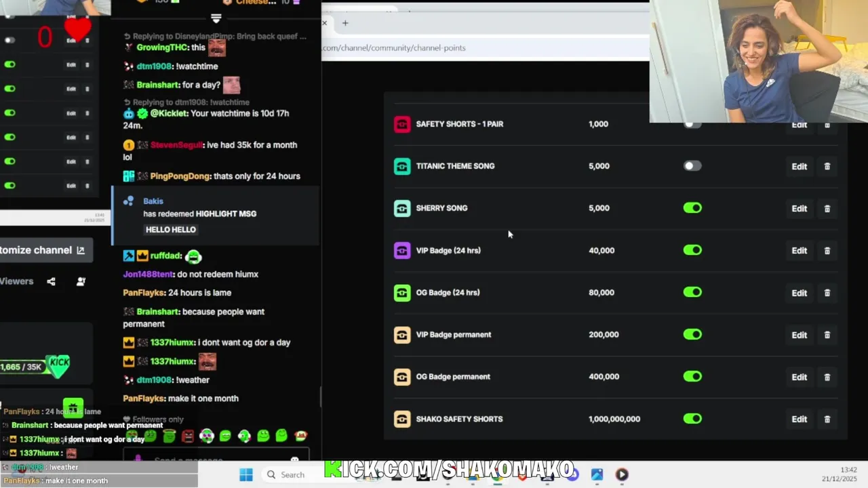Disable the OG Badge permanent toggle
This screenshot has height=488, width=868.
(x=692, y=376)
